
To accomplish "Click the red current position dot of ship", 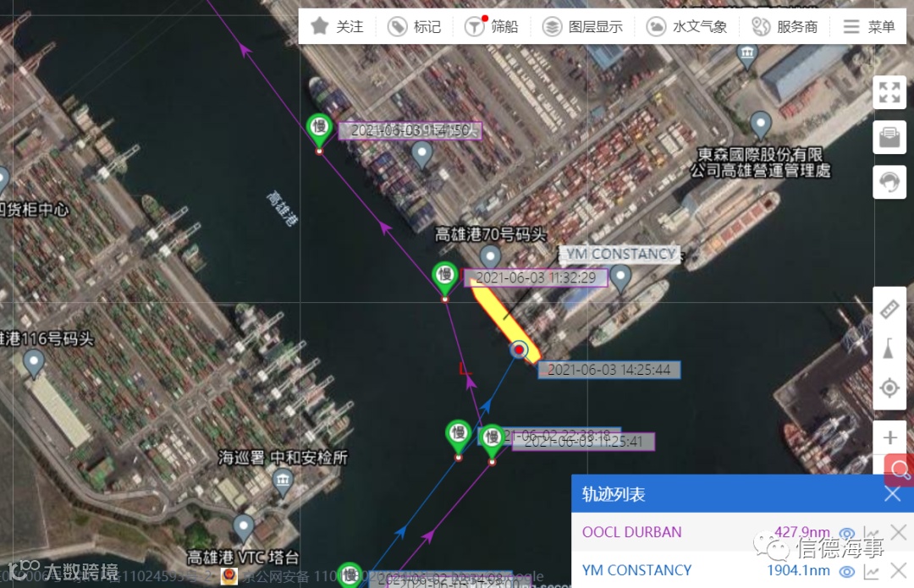I will point(518,349).
